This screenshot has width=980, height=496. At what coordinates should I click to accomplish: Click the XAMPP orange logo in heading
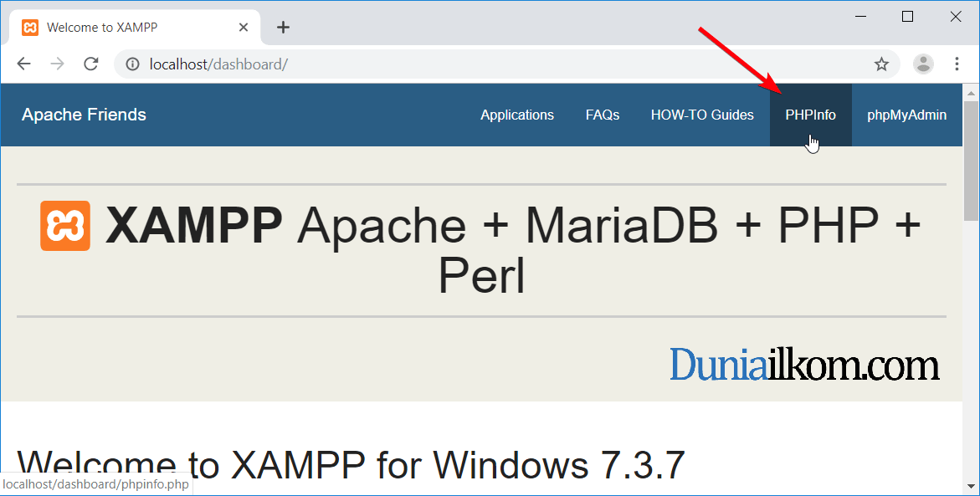65,226
